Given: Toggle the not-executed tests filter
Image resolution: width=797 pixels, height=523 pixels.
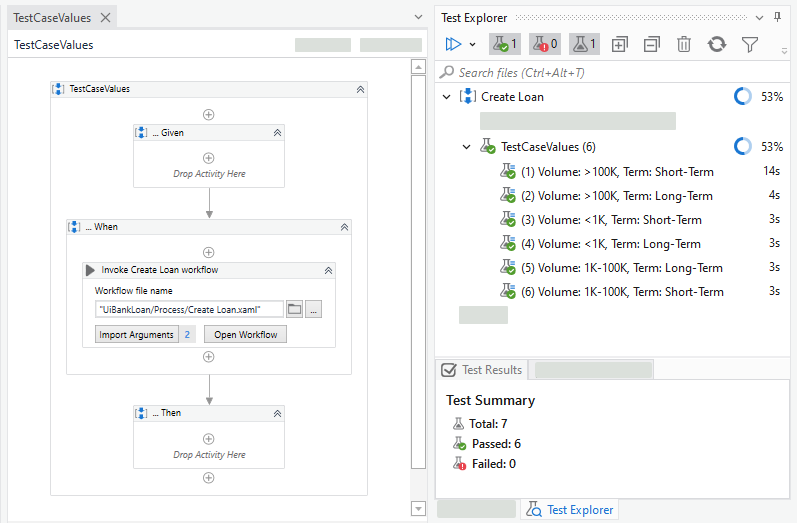Looking at the screenshot, I should point(584,44).
